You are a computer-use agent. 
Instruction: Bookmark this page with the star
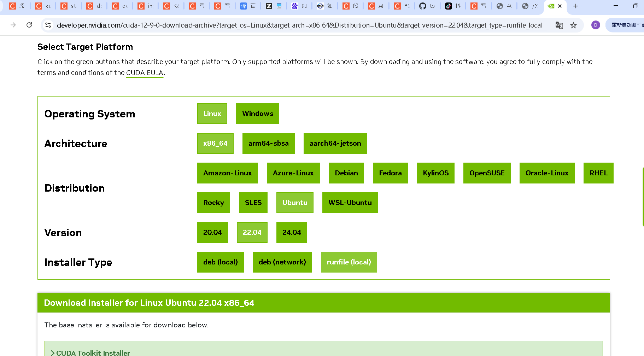point(573,25)
